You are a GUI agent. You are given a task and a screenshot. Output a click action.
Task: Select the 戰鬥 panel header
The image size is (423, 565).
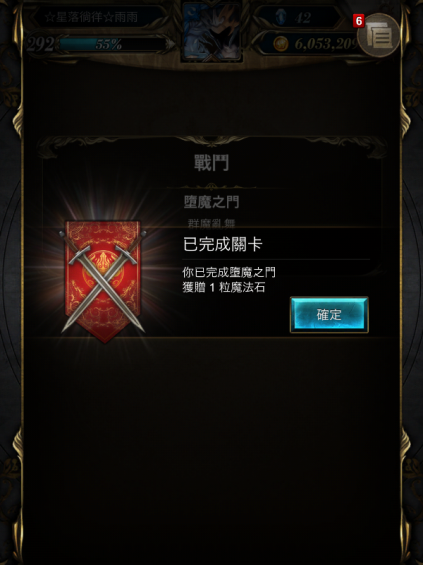pos(212,163)
